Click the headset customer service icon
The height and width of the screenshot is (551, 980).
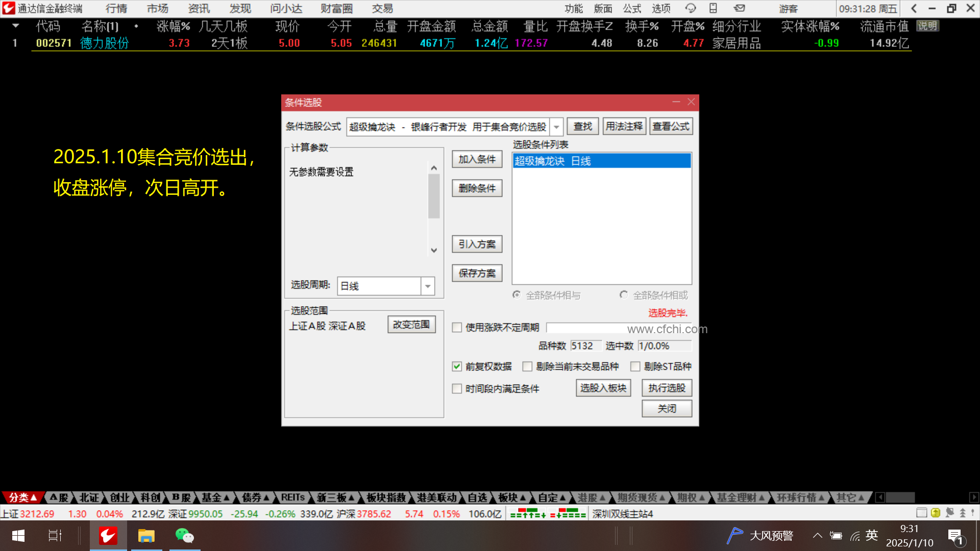click(691, 8)
